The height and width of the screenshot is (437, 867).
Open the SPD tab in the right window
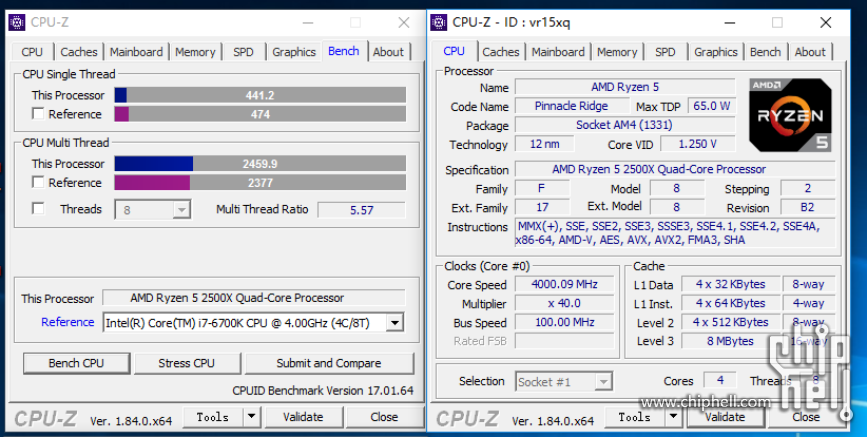[665, 52]
